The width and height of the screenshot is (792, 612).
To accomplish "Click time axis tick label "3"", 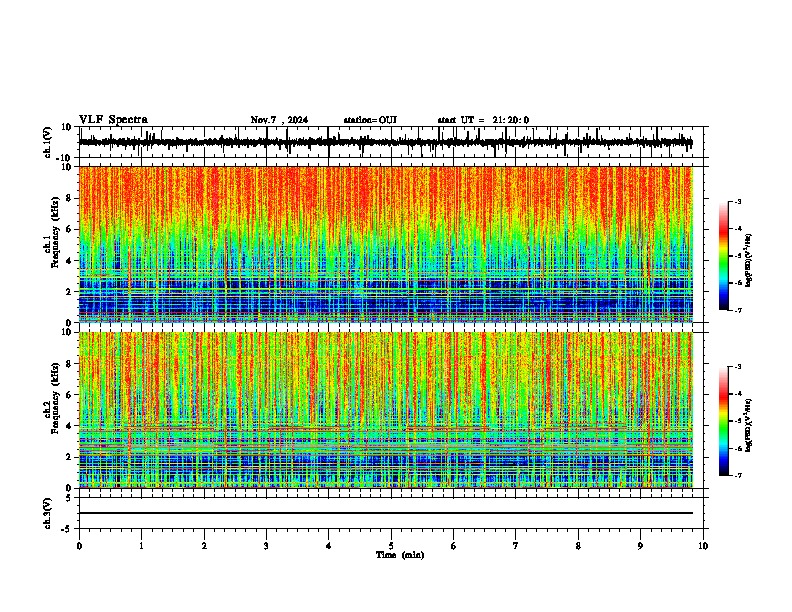I will (x=266, y=546).
